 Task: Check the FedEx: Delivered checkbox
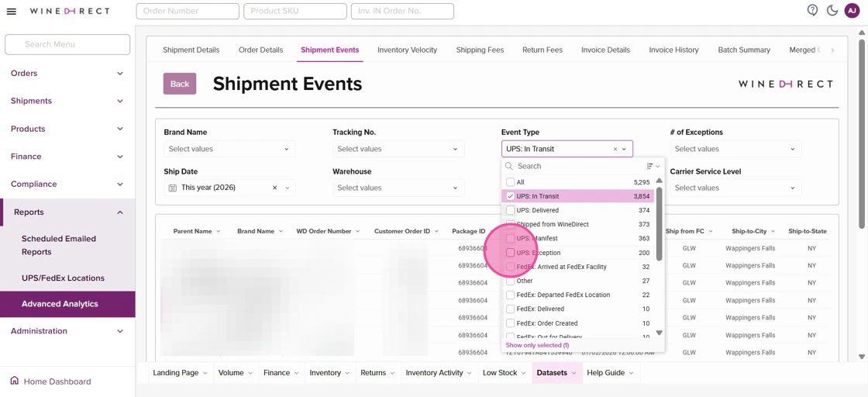tap(511, 309)
